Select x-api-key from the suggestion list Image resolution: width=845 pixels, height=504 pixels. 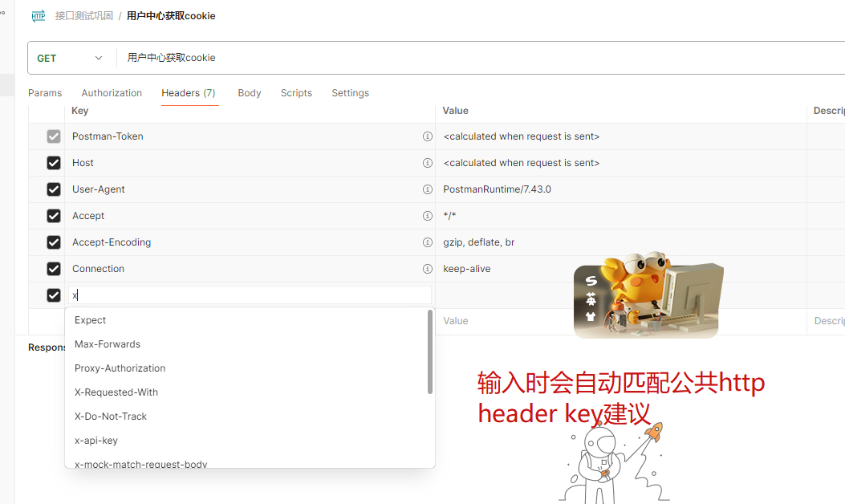(x=95, y=440)
